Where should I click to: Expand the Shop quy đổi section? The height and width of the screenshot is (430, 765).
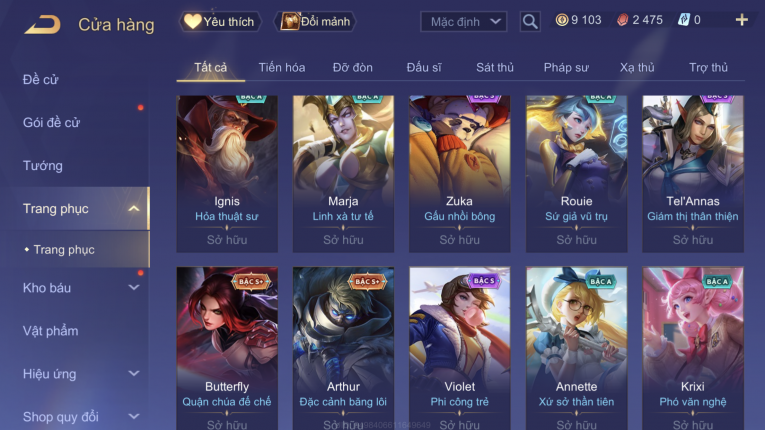pyautogui.click(x=134, y=417)
